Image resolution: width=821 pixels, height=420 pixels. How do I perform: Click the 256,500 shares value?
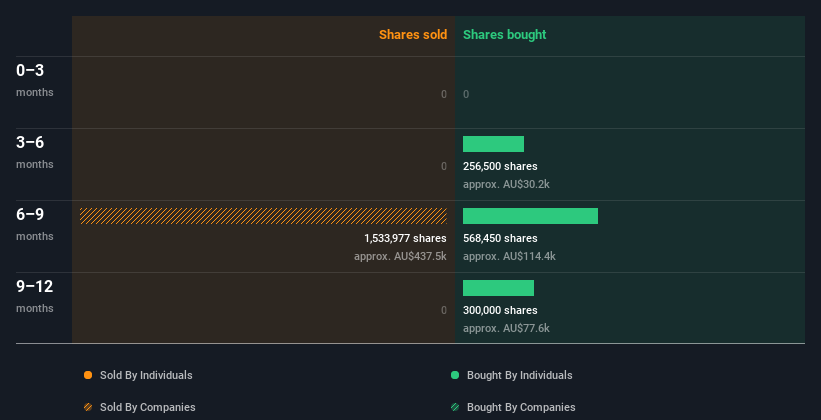pos(500,167)
